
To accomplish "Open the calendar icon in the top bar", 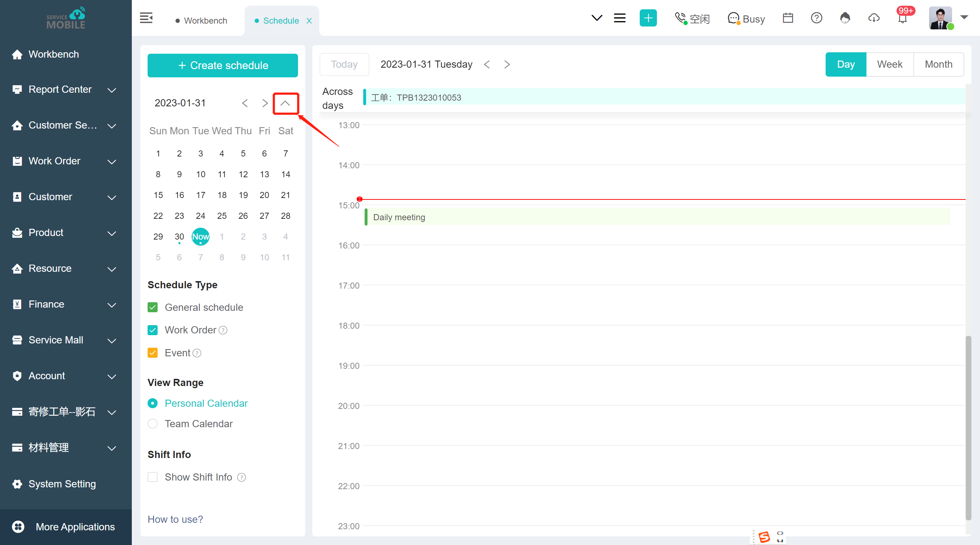I will pos(788,18).
